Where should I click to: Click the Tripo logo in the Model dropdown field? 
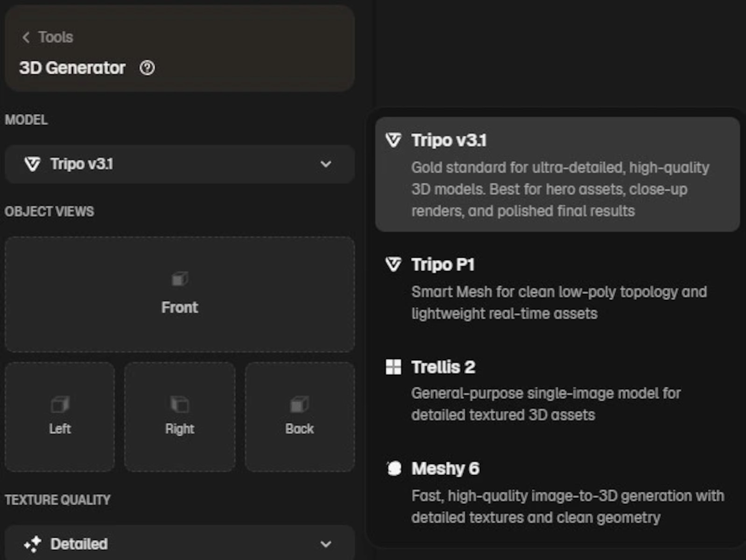33,164
